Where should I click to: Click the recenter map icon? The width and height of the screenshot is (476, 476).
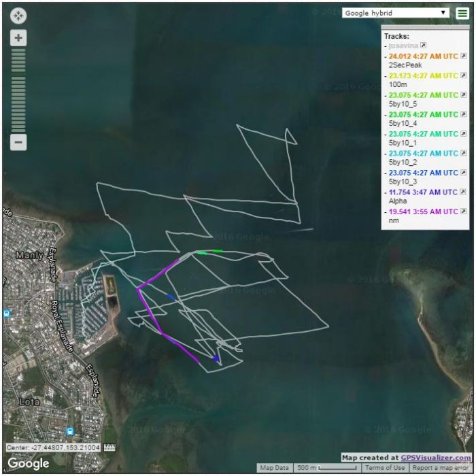pyautogui.click(x=18, y=15)
